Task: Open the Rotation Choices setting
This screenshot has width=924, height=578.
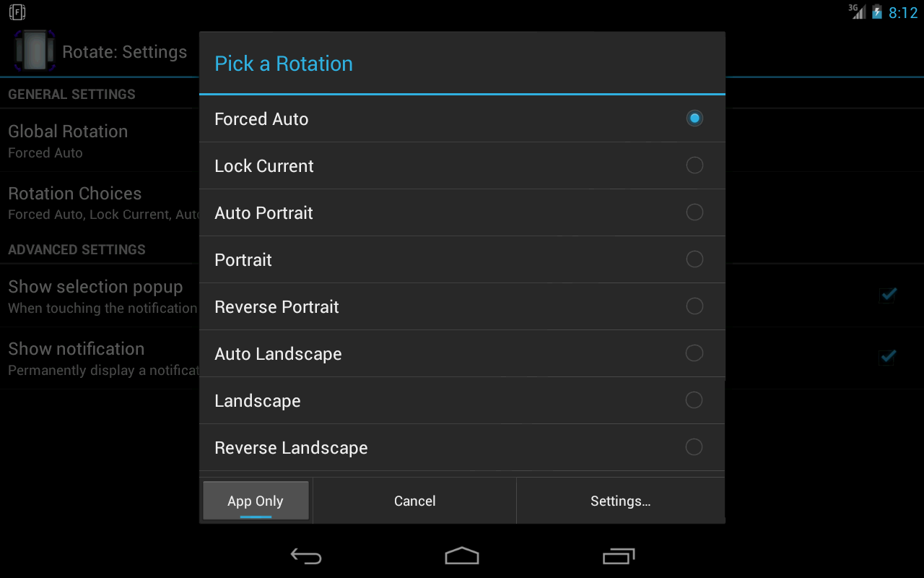Action: [75, 203]
